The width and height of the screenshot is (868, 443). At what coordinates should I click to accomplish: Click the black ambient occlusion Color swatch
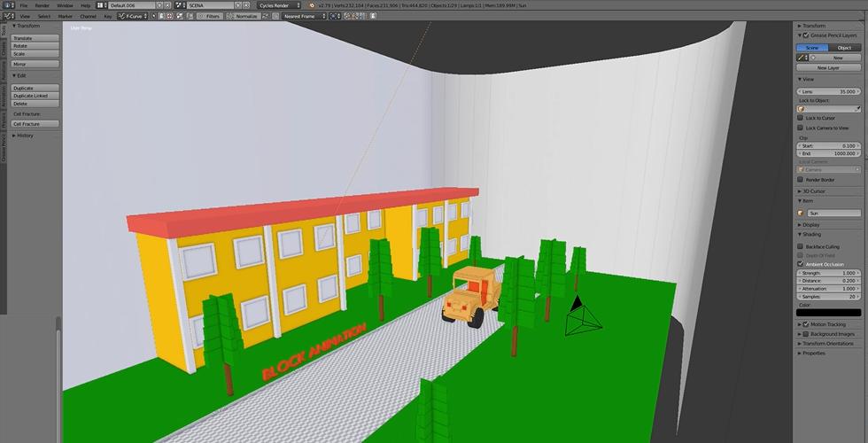[x=828, y=313]
